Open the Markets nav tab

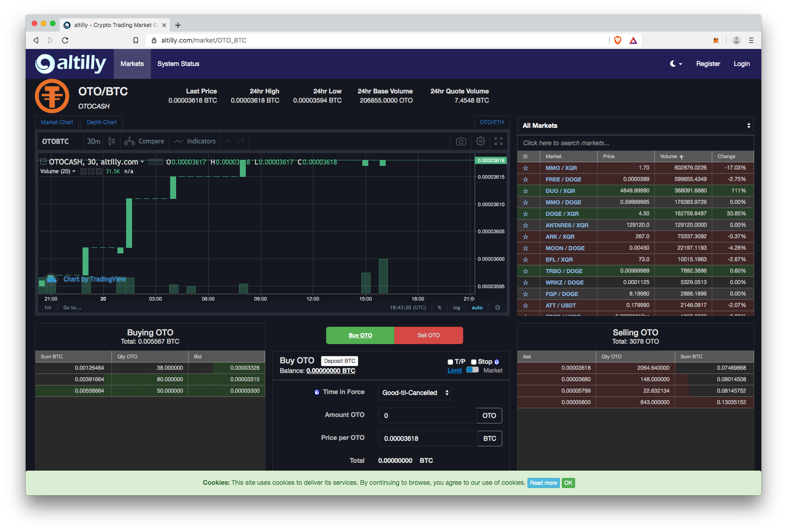pyautogui.click(x=132, y=64)
